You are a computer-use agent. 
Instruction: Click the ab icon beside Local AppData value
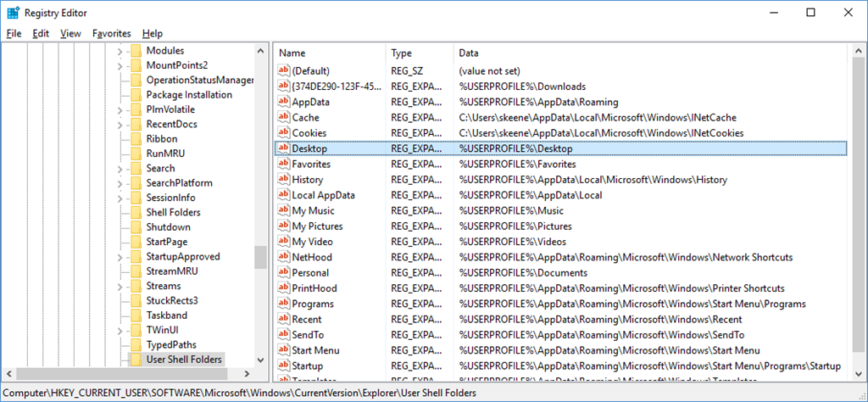click(283, 195)
